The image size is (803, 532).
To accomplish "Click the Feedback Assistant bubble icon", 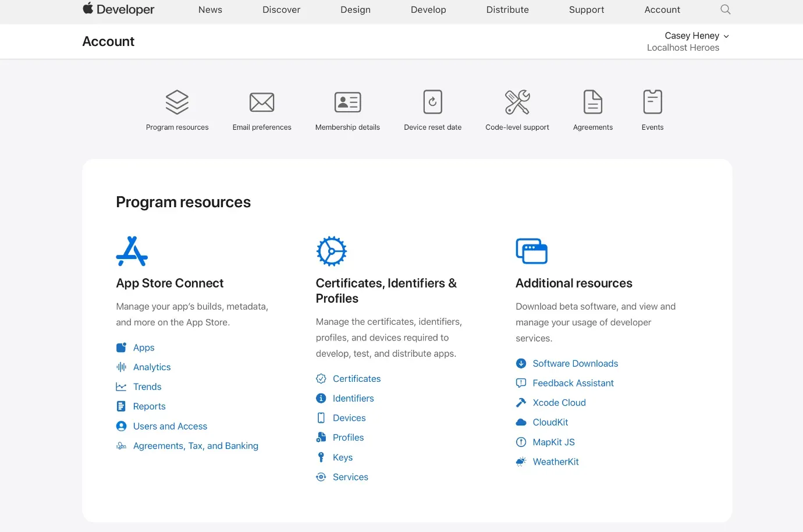I will 521,383.
